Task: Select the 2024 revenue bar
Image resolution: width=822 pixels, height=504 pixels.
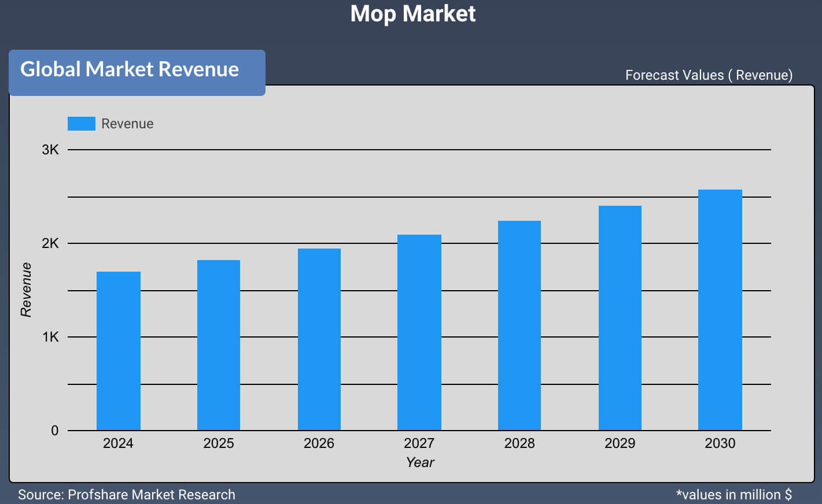Action: click(x=119, y=351)
